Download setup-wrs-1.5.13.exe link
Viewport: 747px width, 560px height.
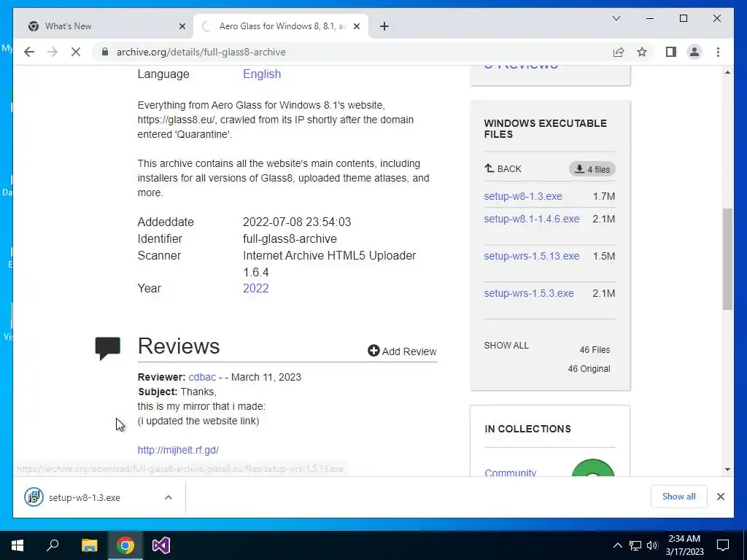532,256
